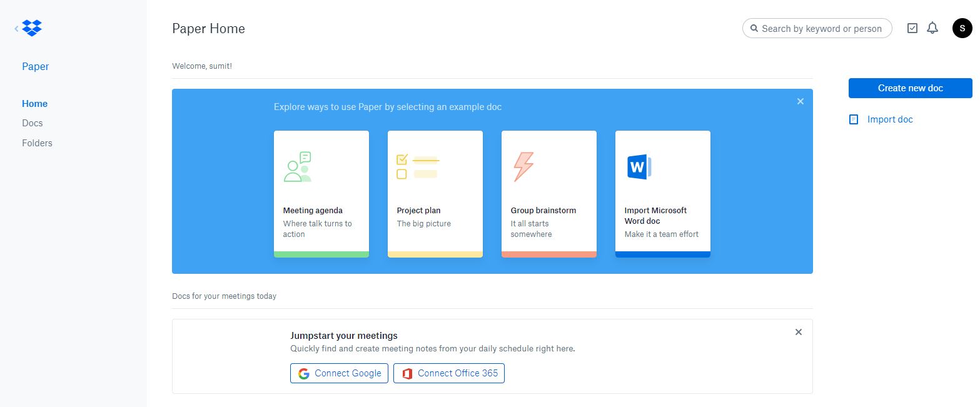Click the 'Welcome, sumit!' text
This screenshot has width=980, height=407.
[202, 66]
